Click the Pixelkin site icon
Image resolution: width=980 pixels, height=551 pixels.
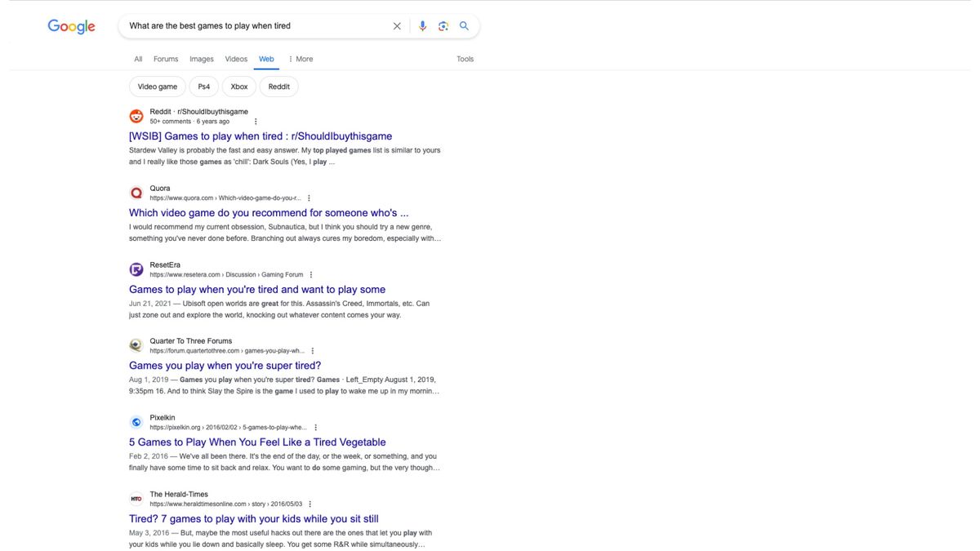point(136,421)
